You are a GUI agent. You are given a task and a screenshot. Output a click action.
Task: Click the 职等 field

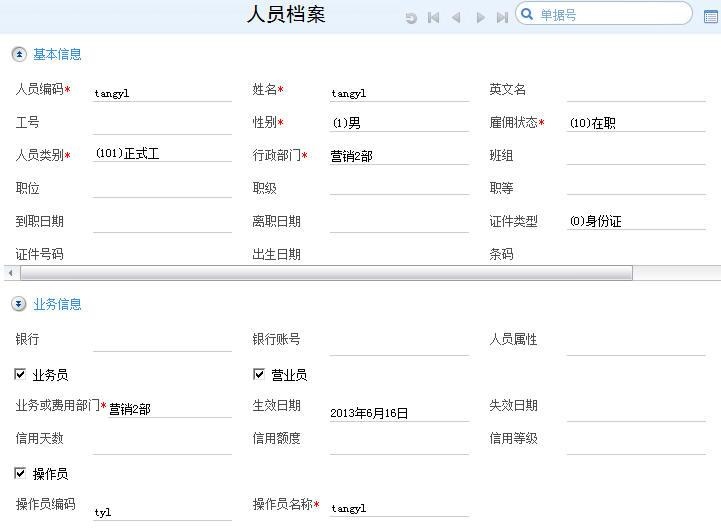(x=636, y=186)
